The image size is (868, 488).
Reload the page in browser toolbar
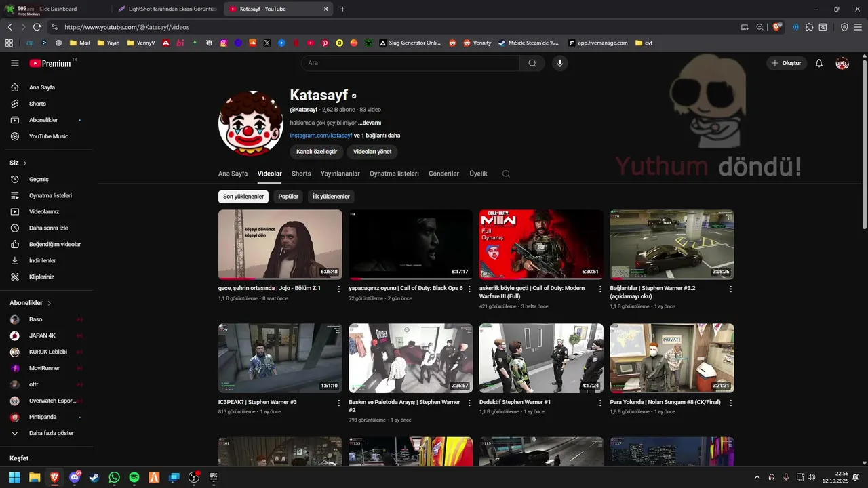pyautogui.click(x=37, y=27)
